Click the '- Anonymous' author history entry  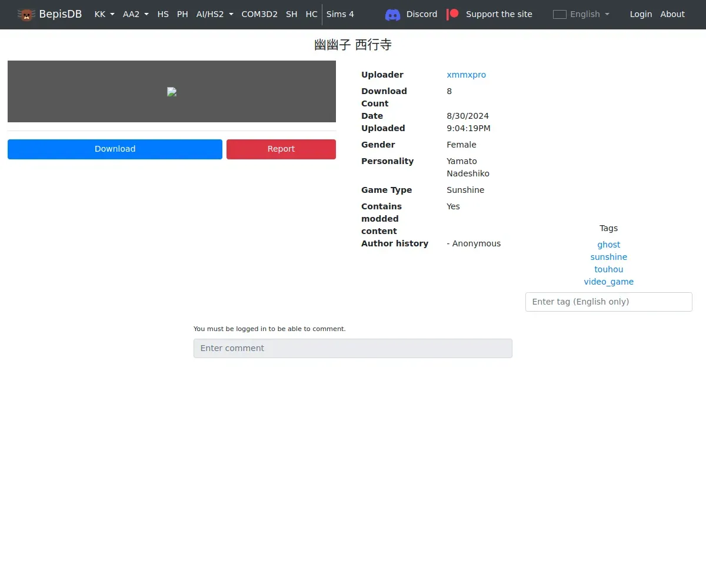(x=474, y=243)
